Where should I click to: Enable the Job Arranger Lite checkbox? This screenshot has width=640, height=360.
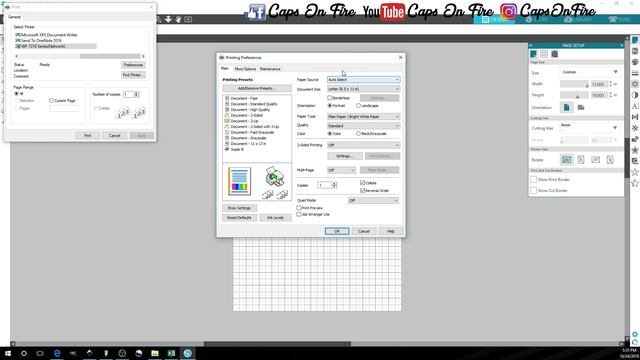pyautogui.click(x=299, y=214)
